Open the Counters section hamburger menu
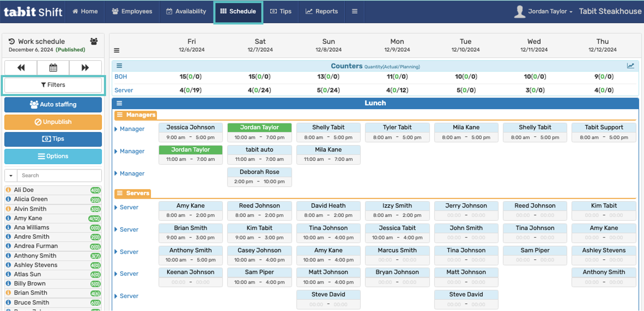644x311 pixels. (x=119, y=66)
